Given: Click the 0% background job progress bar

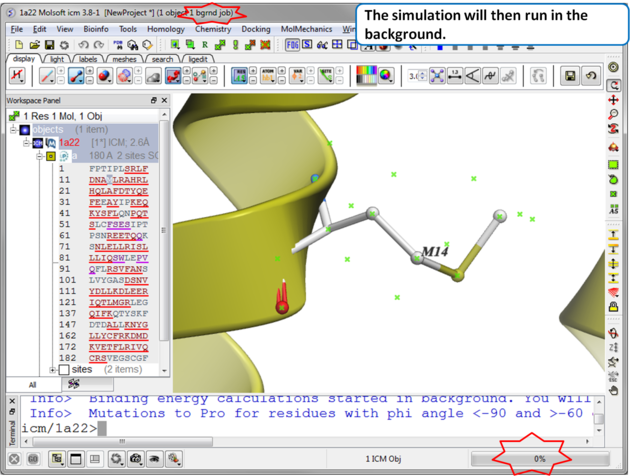Looking at the screenshot, I should click(539, 458).
